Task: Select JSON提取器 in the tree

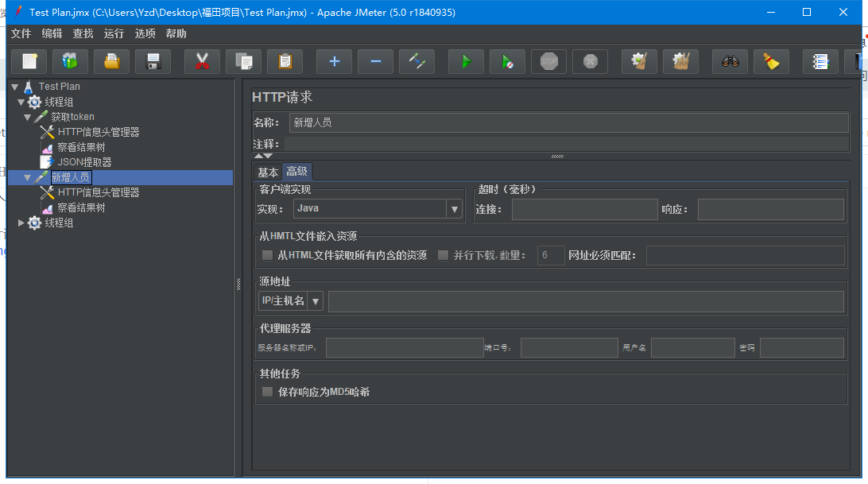Action: point(85,162)
